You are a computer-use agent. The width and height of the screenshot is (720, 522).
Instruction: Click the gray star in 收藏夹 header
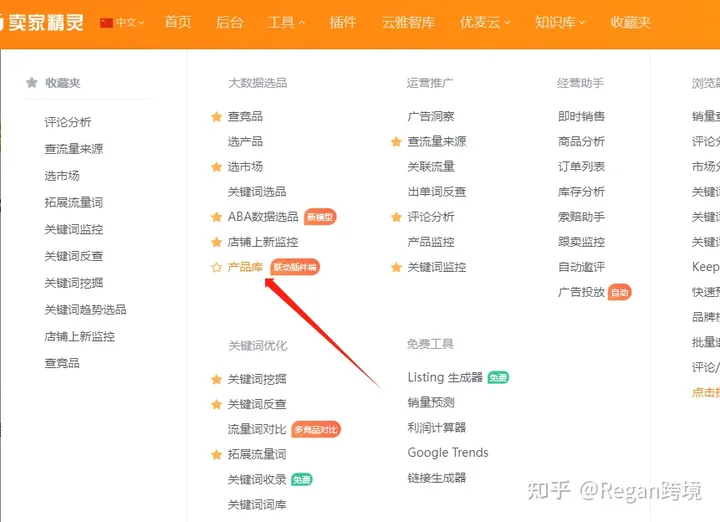pyautogui.click(x=32, y=83)
